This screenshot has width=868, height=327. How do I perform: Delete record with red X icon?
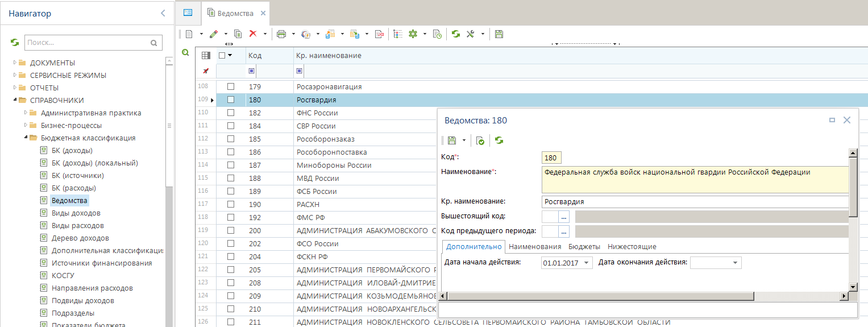(253, 34)
